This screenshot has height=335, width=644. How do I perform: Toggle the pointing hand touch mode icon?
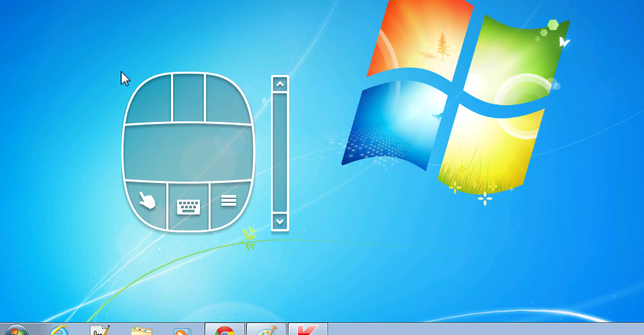[x=147, y=200]
